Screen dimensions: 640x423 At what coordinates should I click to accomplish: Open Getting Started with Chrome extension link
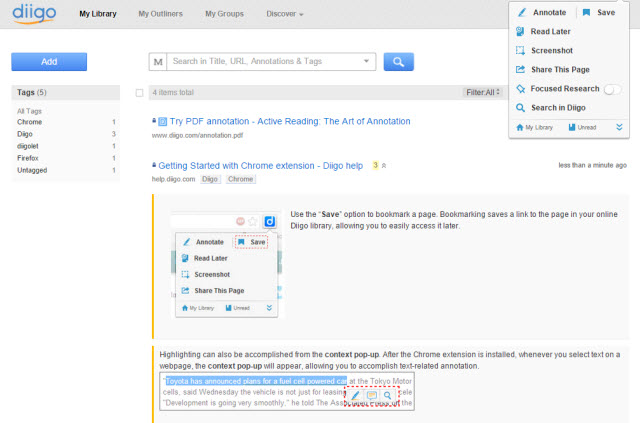(x=260, y=166)
